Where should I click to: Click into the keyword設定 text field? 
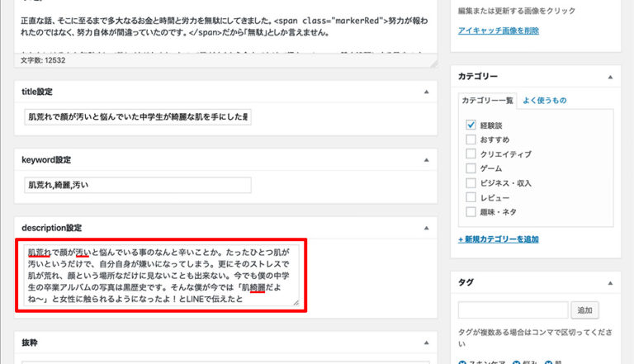tap(138, 185)
